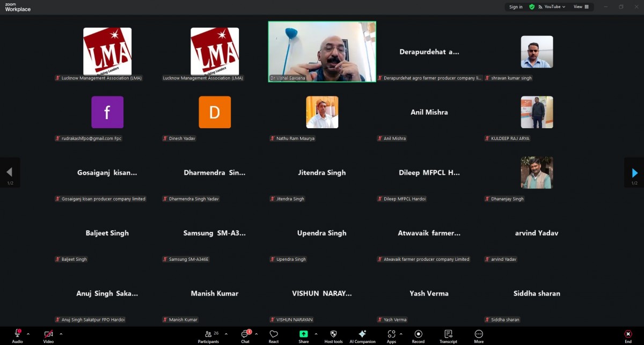Click Sign in at top right

tap(516, 7)
